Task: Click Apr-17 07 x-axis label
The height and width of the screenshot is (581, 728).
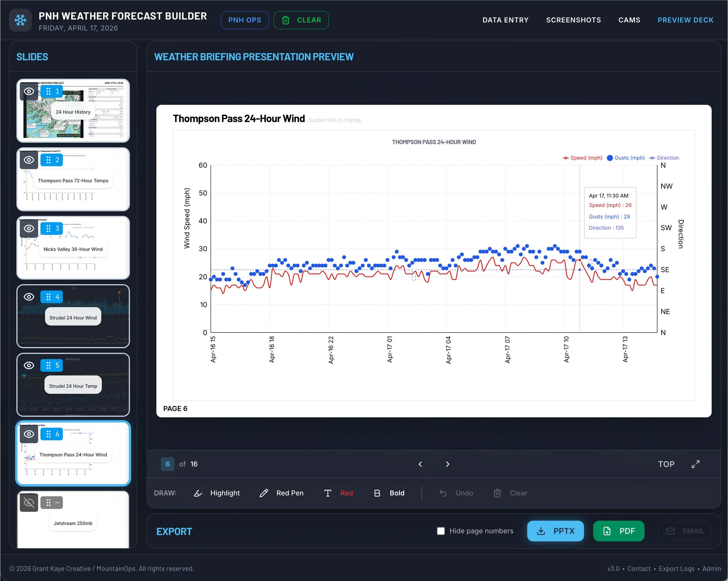Action: tap(508, 350)
